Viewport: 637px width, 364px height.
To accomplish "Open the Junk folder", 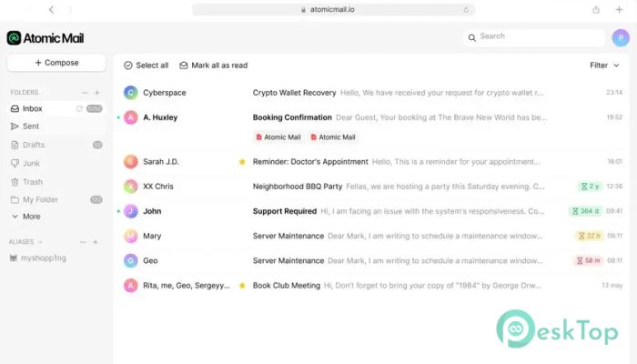I will pyautogui.click(x=56, y=163).
